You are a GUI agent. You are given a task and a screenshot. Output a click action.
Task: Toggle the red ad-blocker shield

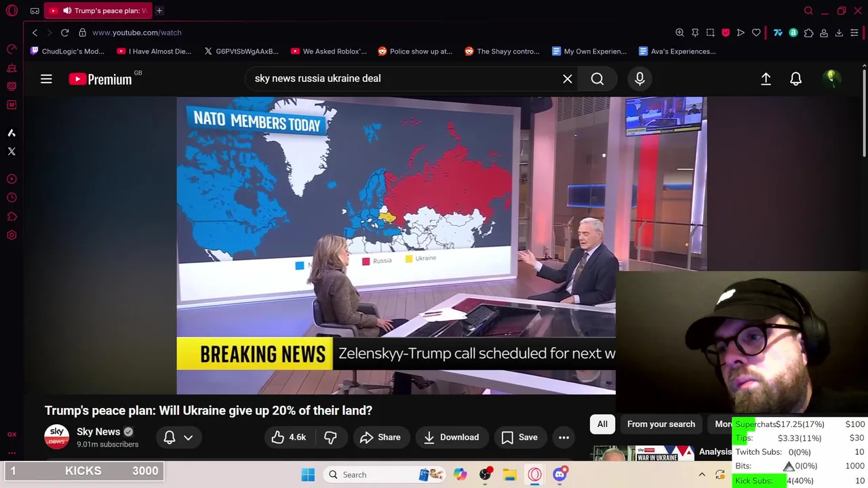[726, 33]
